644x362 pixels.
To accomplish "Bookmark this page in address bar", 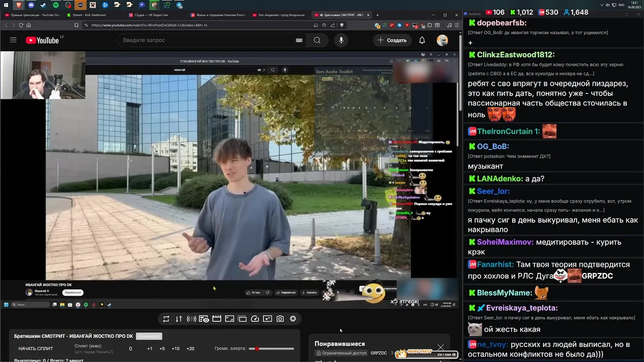I will click(76, 25).
